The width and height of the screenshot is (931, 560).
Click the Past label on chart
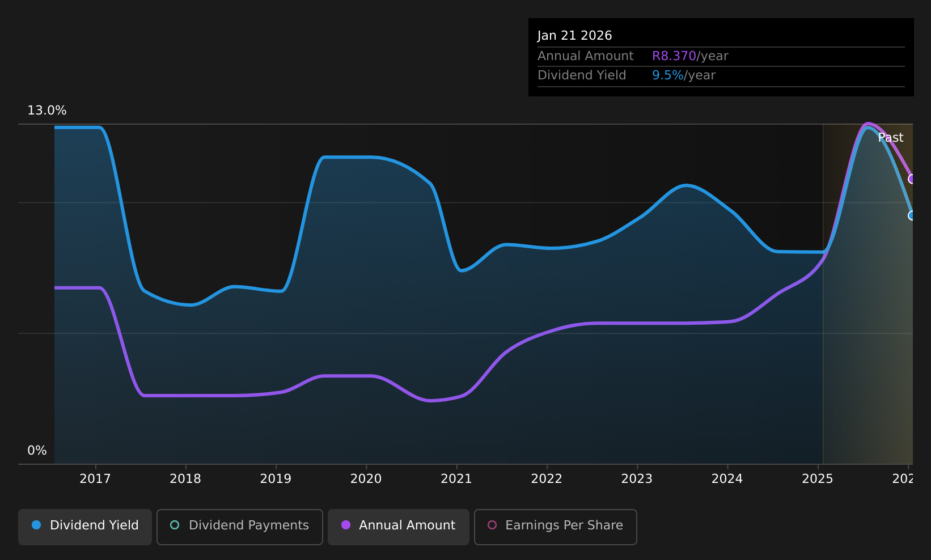pos(891,138)
